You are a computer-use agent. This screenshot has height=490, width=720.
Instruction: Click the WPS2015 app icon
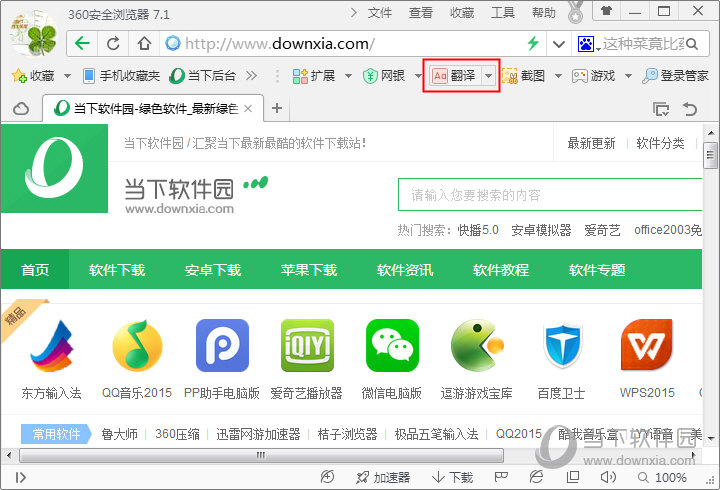coord(647,345)
